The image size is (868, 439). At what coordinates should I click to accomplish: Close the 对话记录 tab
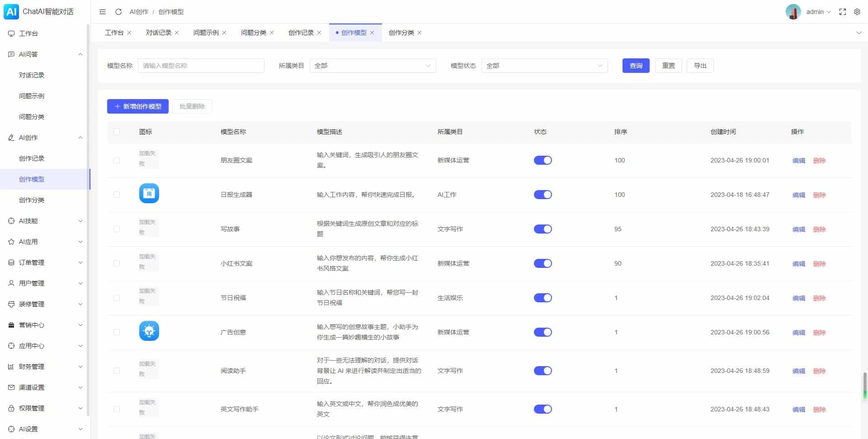(x=177, y=33)
